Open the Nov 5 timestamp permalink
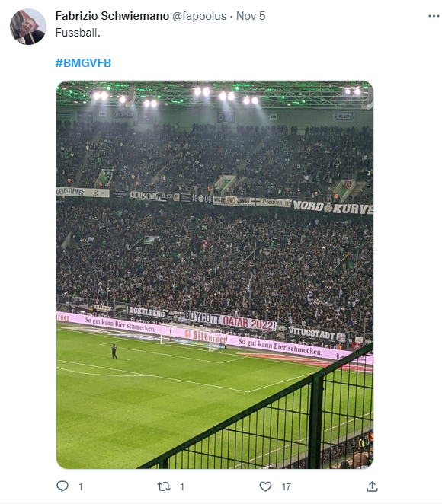 251,16
